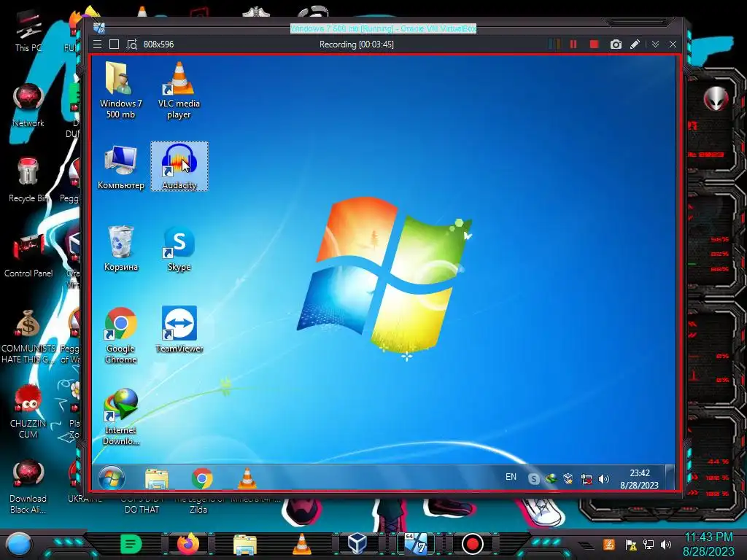The image size is (747, 560).
Task: Launch Skype from the VM desktop
Action: pos(179,248)
